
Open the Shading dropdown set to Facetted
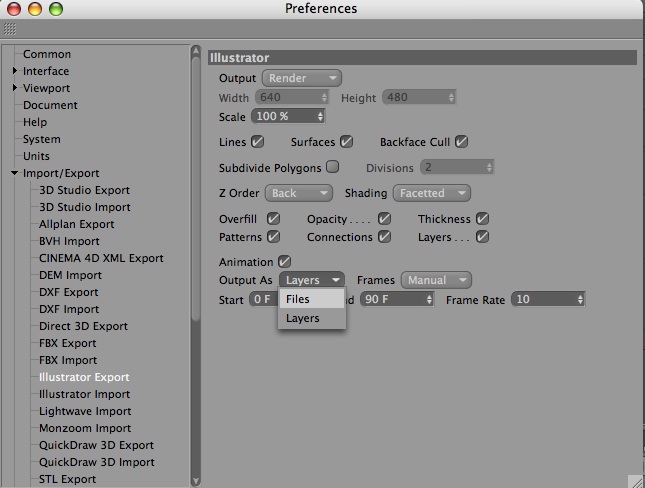tap(432, 193)
